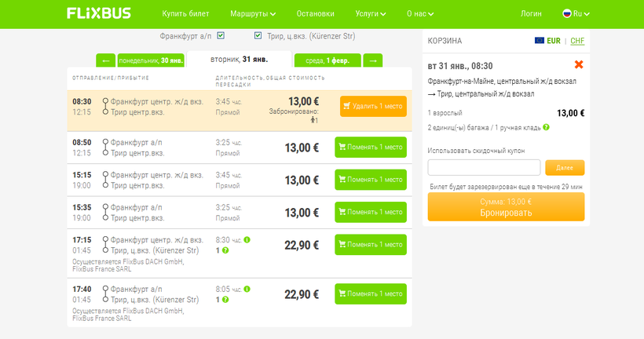
Task: Expand the Маршруты dropdown menu
Action: [253, 13]
